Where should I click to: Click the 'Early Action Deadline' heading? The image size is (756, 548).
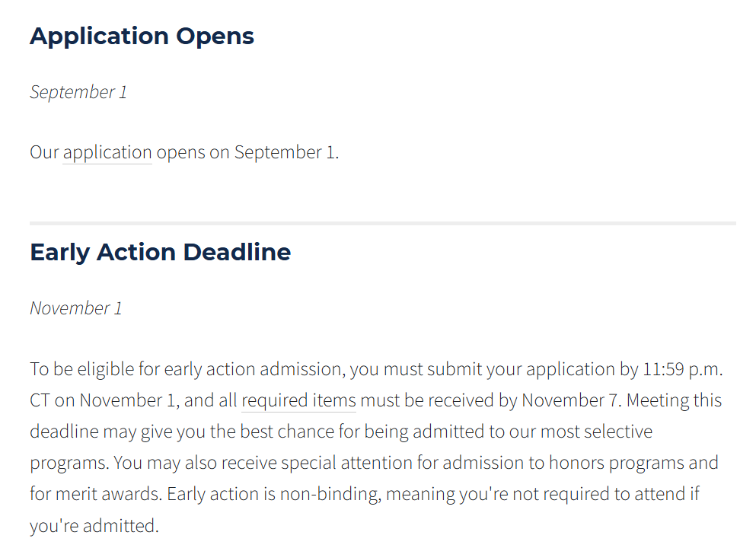point(160,252)
